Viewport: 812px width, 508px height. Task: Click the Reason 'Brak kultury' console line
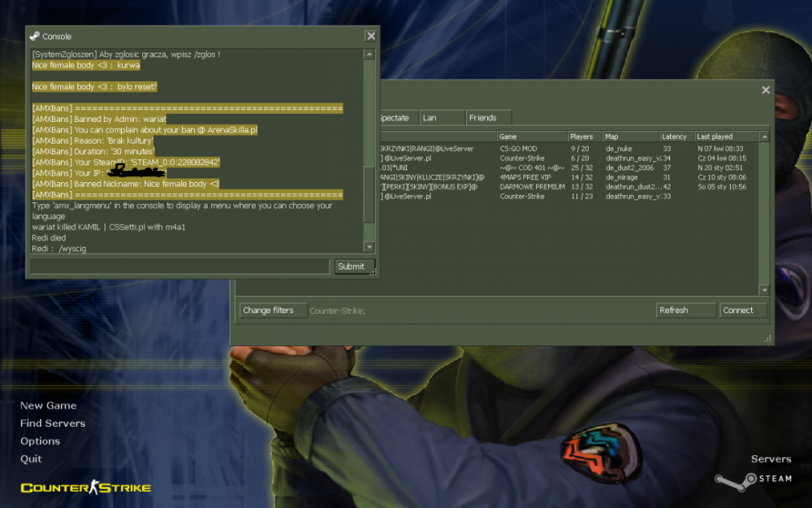point(93,141)
